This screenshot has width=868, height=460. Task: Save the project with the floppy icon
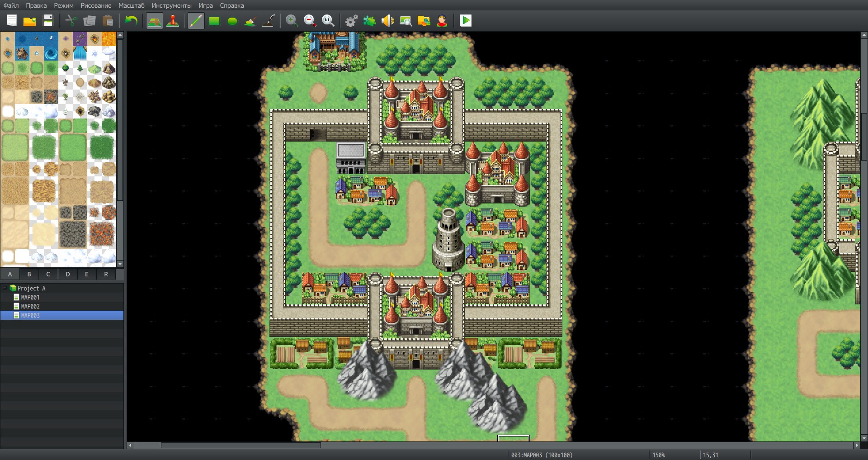tap(48, 21)
